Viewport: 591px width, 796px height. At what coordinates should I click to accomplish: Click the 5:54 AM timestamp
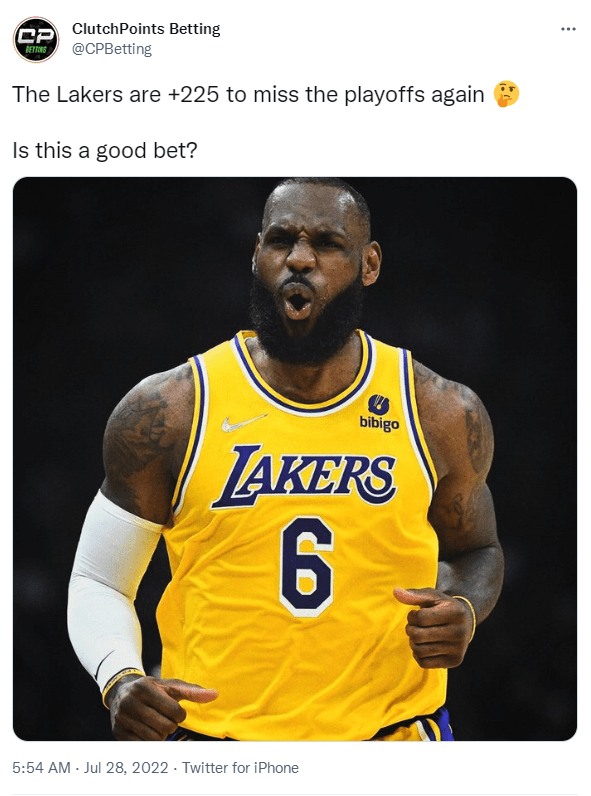(41, 767)
